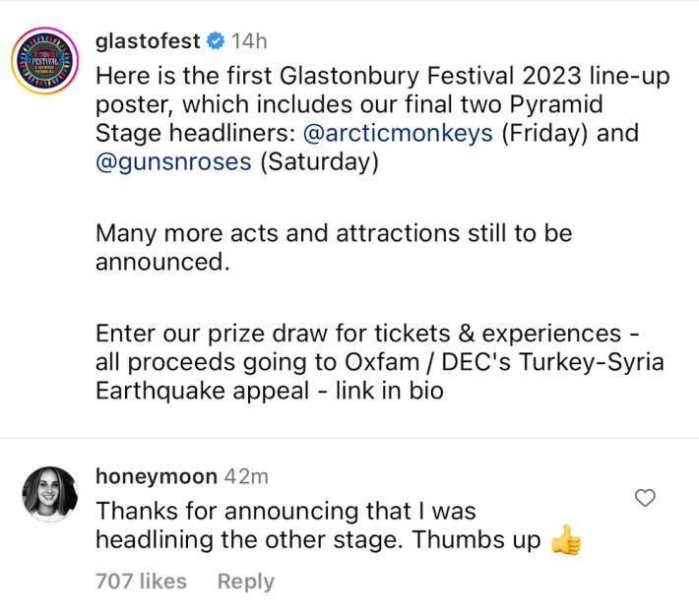699x616 pixels.
Task: Click the thumbs up emoji in the comment
Action: pos(565,540)
